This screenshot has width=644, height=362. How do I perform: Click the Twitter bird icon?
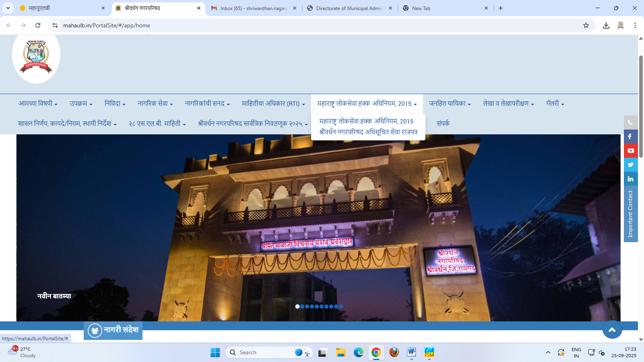coord(630,165)
